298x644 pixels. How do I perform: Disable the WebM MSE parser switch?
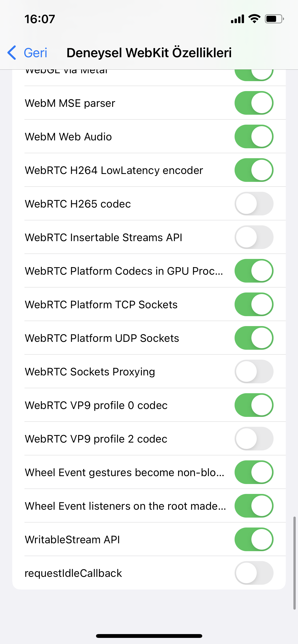[254, 103]
